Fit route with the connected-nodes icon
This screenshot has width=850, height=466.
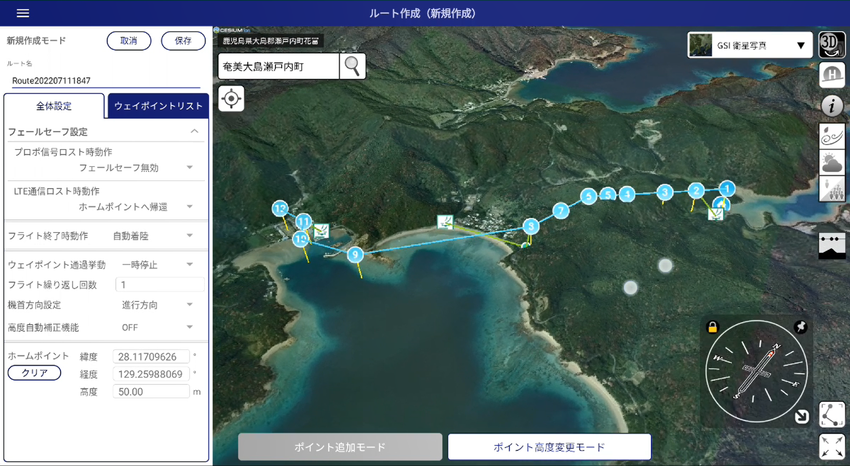tap(832, 415)
